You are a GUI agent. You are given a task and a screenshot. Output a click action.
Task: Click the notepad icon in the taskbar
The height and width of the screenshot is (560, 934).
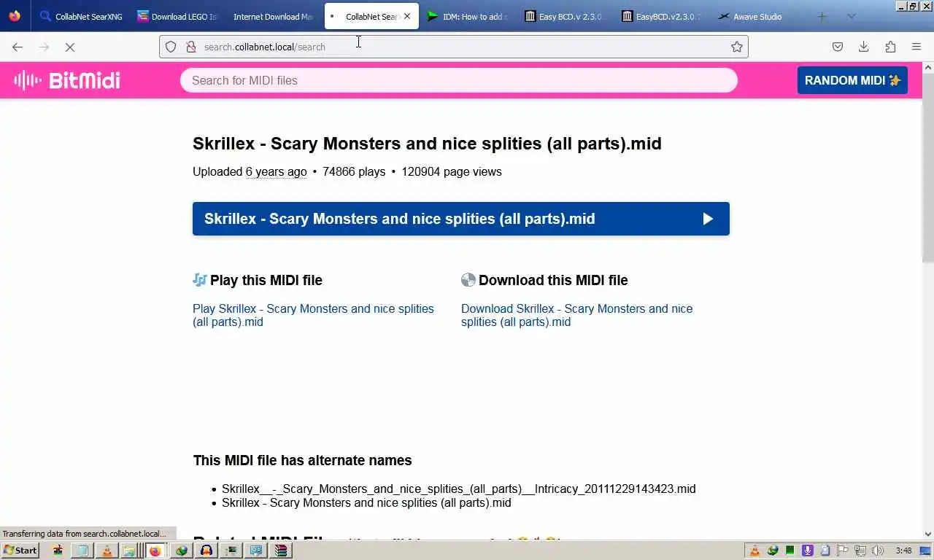[82, 551]
